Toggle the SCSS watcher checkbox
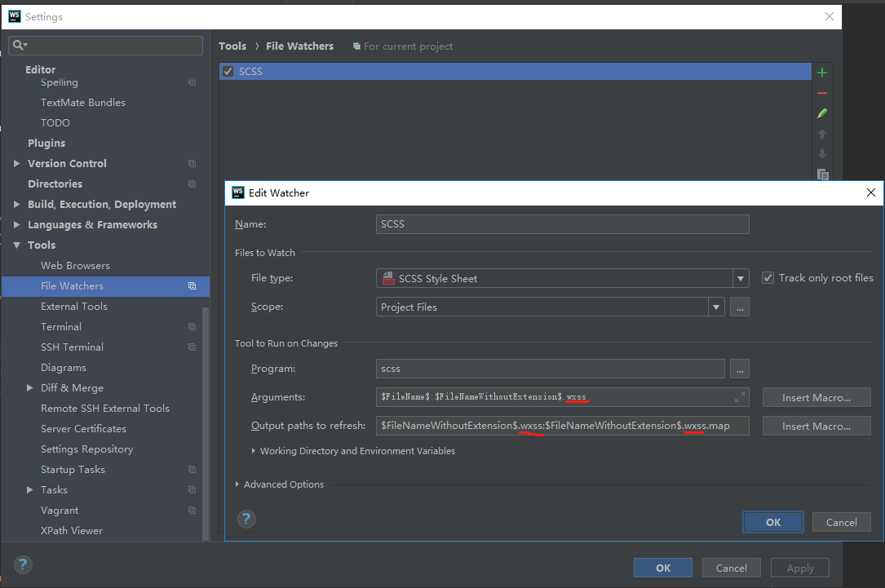 tap(228, 72)
